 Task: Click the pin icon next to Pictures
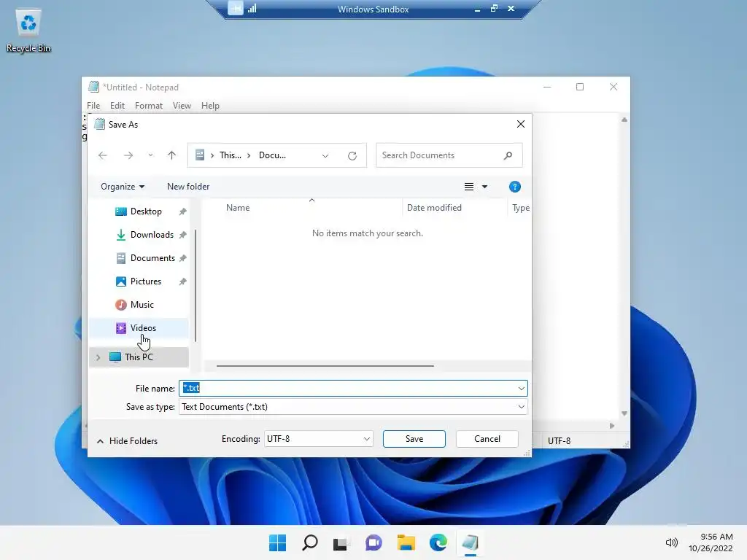point(182,281)
